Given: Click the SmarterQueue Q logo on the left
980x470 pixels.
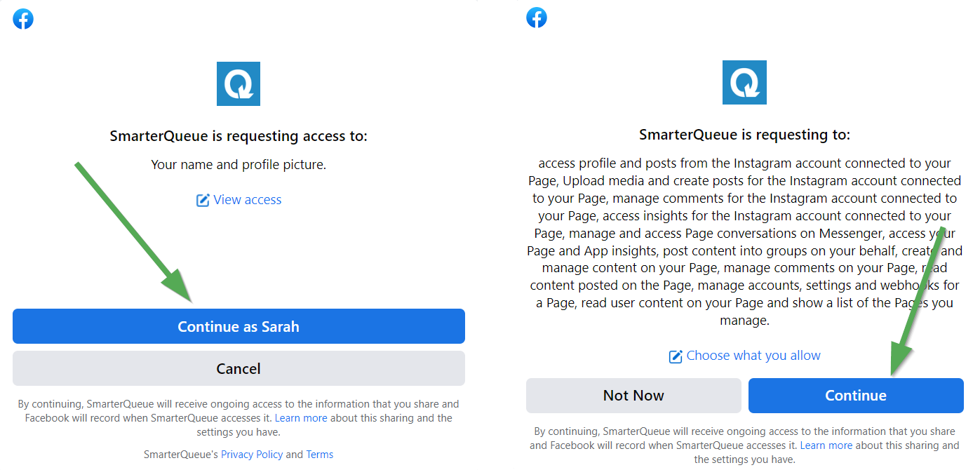Looking at the screenshot, I should [x=239, y=83].
